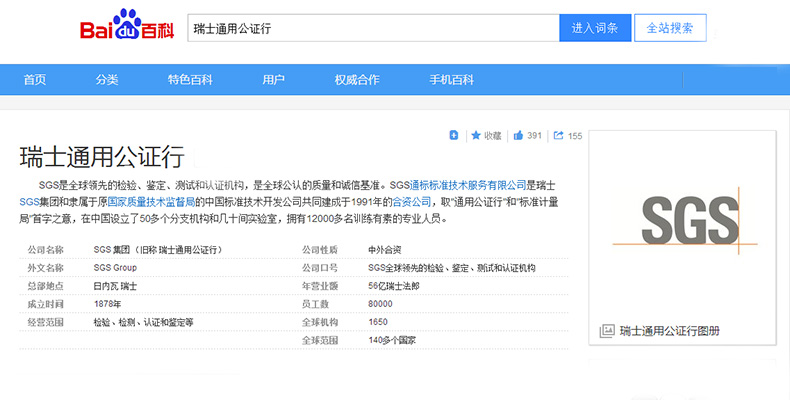Click the 经营范围 label
Image resolution: width=790 pixels, height=400 pixels.
coord(45,322)
